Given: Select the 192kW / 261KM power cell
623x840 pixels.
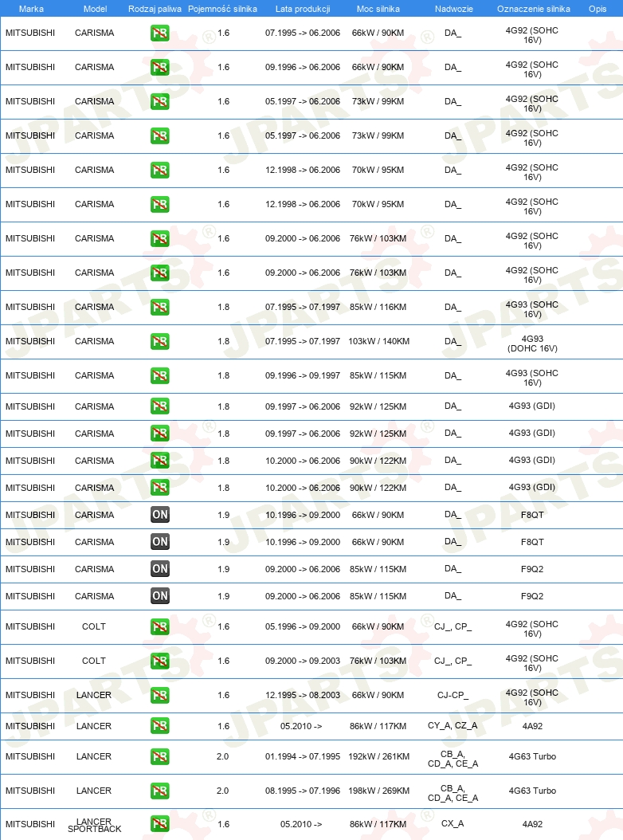Looking at the screenshot, I should (x=378, y=756).
